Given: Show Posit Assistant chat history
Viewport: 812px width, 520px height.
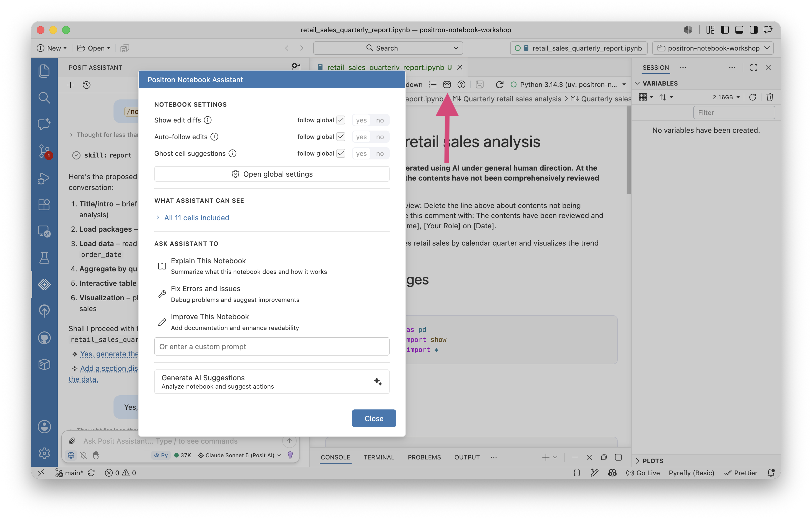Looking at the screenshot, I should [x=87, y=85].
